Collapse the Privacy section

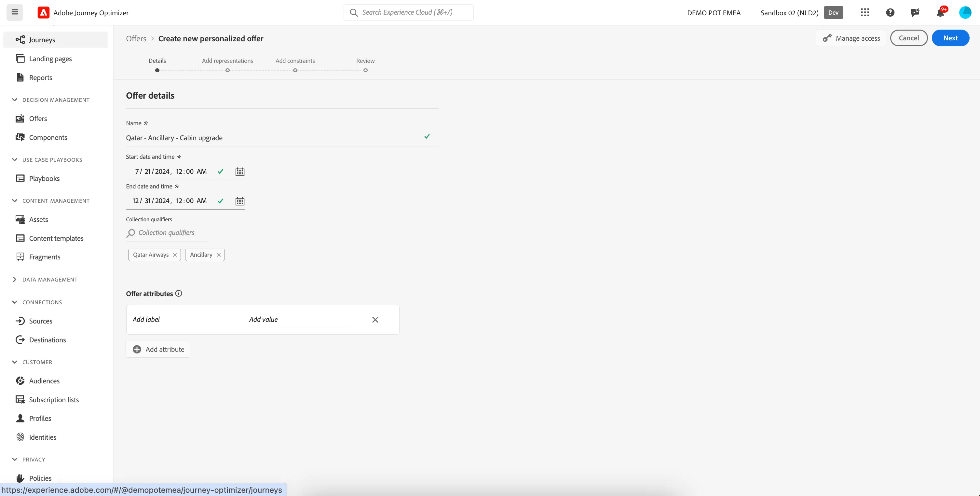pyautogui.click(x=14, y=460)
